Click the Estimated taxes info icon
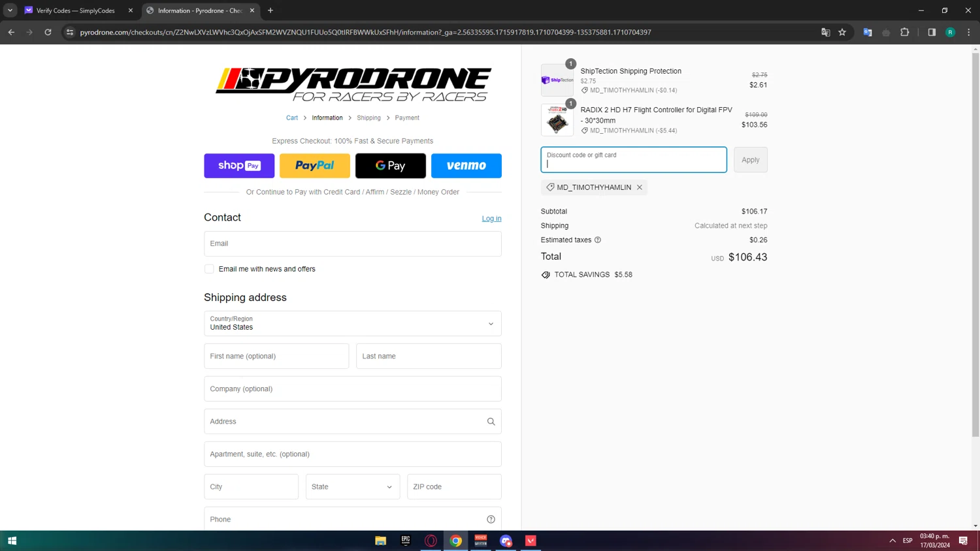Image resolution: width=980 pixels, height=551 pixels. 598,240
